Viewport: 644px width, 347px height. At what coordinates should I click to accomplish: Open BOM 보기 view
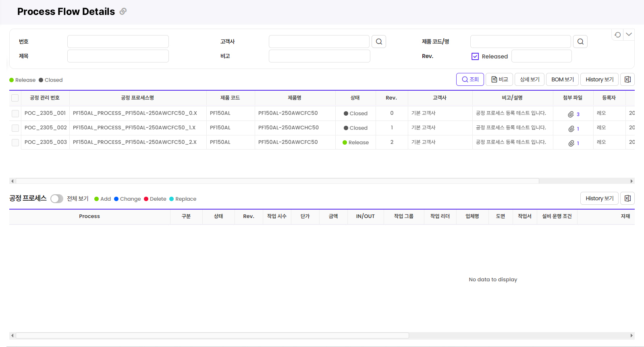(562, 79)
